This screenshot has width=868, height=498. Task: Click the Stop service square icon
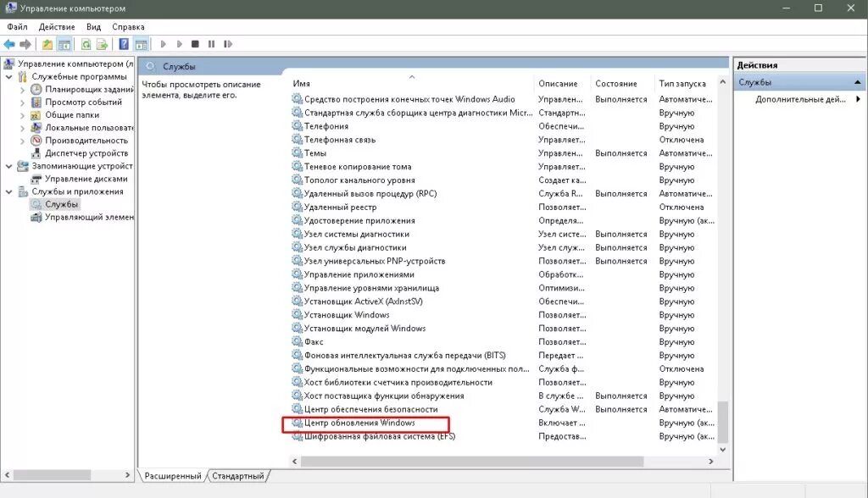click(x=195, y=44)
